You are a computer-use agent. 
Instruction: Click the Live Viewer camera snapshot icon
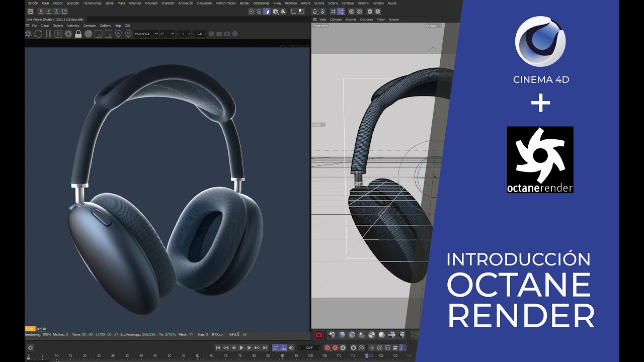(x=227, y=34)
